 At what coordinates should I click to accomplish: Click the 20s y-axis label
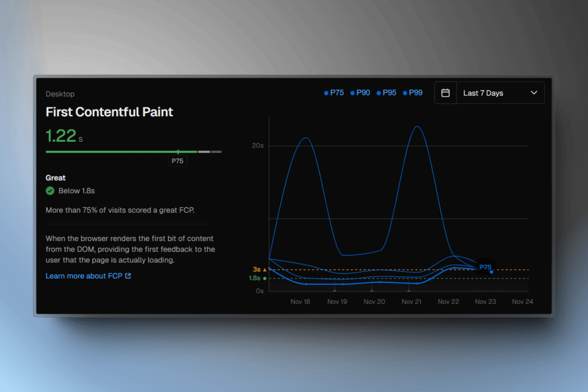[258, 146]
